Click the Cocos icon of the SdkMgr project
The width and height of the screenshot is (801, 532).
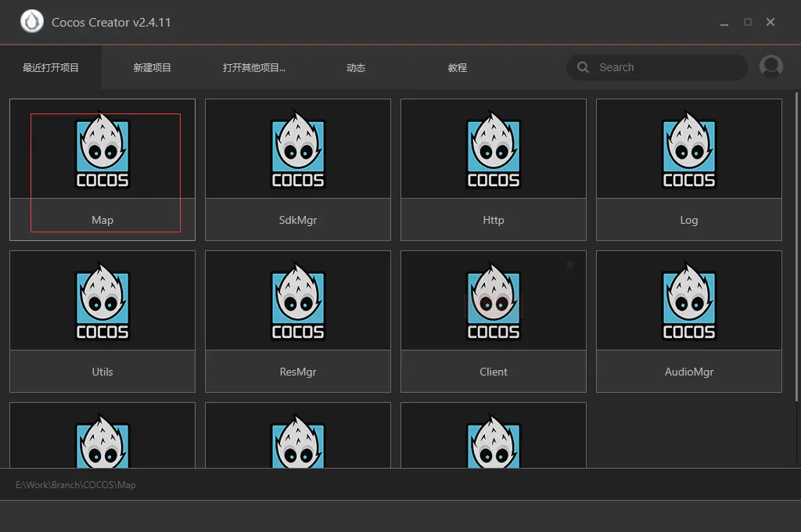(x=298, y=149)
